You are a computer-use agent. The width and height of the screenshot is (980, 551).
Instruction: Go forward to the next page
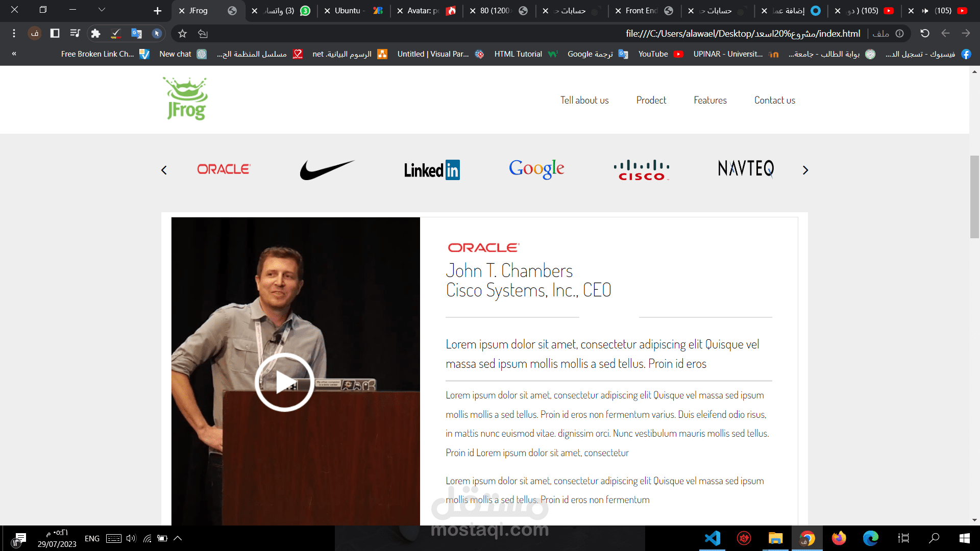966,34
